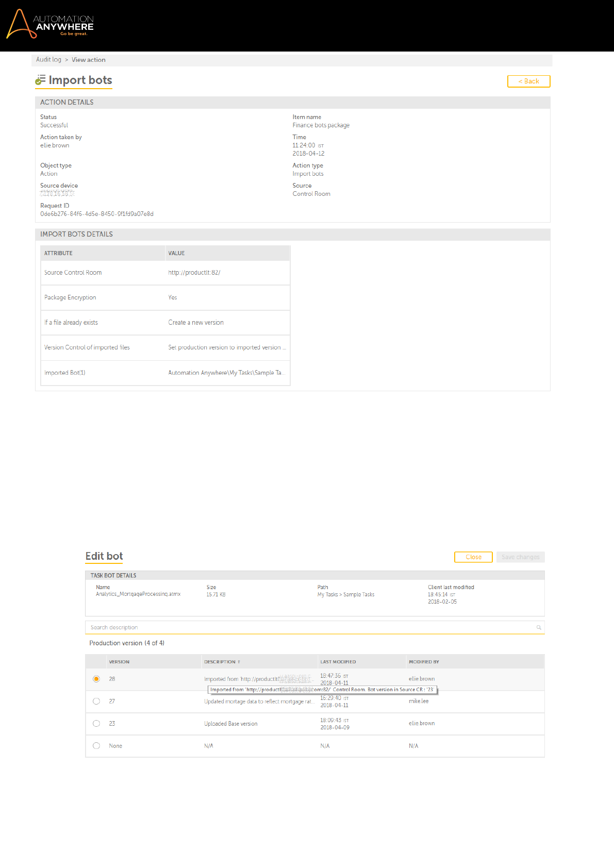
Task: Click the Import bots checklist icon
Action: pos(40,80)
